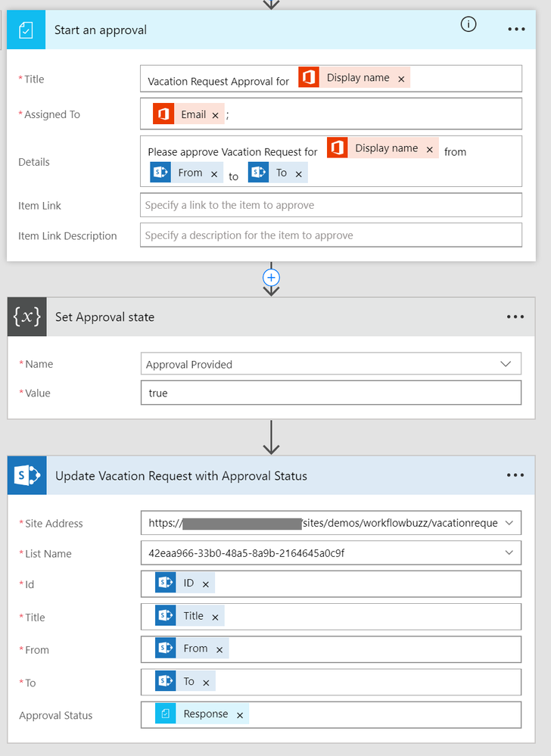The height and width of the screenshot is (756, 551).
Task: Remove the From token in Details field
Action: (x=214, y=174)
